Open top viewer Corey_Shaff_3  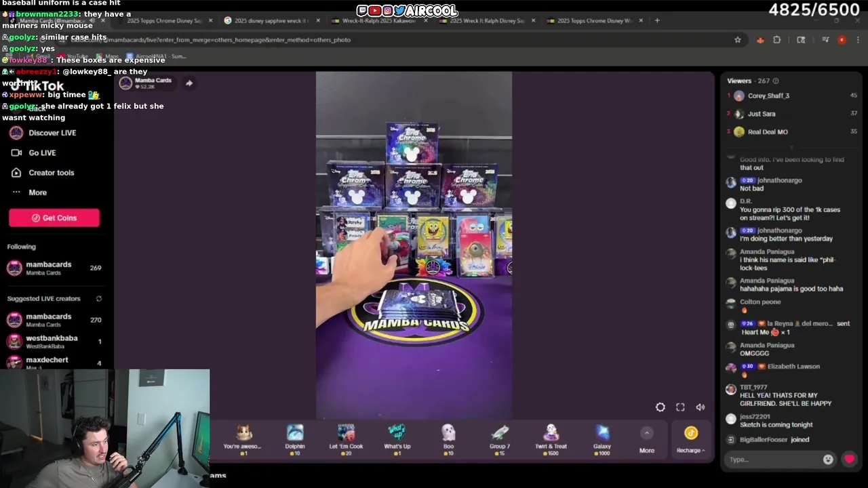768,96
